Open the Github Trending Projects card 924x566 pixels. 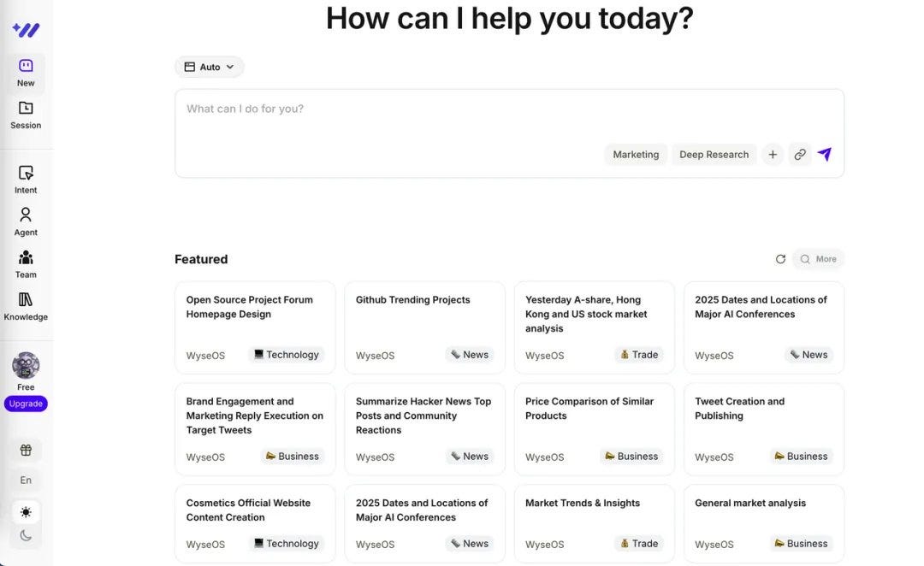pos(423,327)
